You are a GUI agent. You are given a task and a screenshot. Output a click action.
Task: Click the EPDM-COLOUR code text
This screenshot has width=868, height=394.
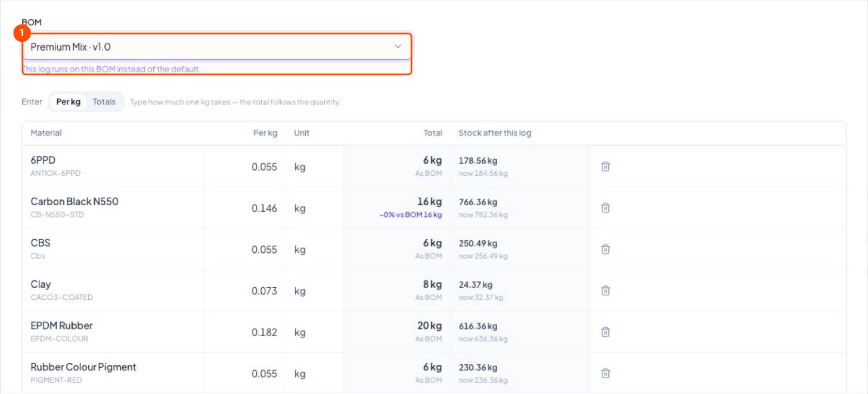59,339
